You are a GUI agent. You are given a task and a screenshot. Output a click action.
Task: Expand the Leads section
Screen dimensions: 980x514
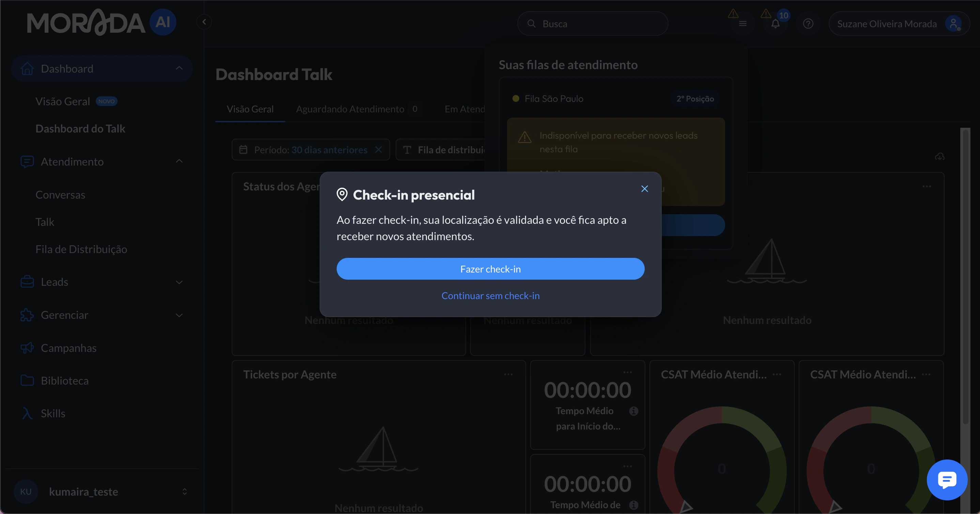tap(179, 282)
